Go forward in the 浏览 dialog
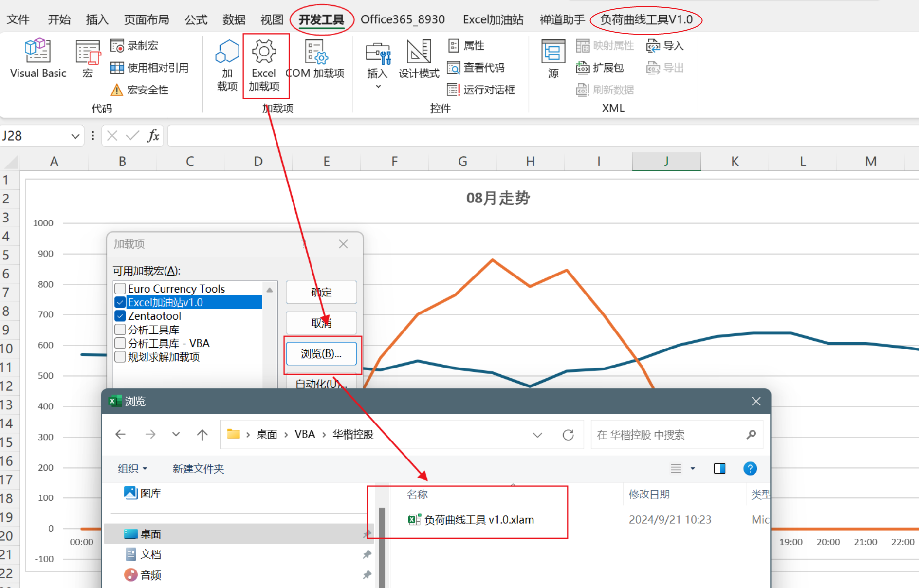 point(150,434)
